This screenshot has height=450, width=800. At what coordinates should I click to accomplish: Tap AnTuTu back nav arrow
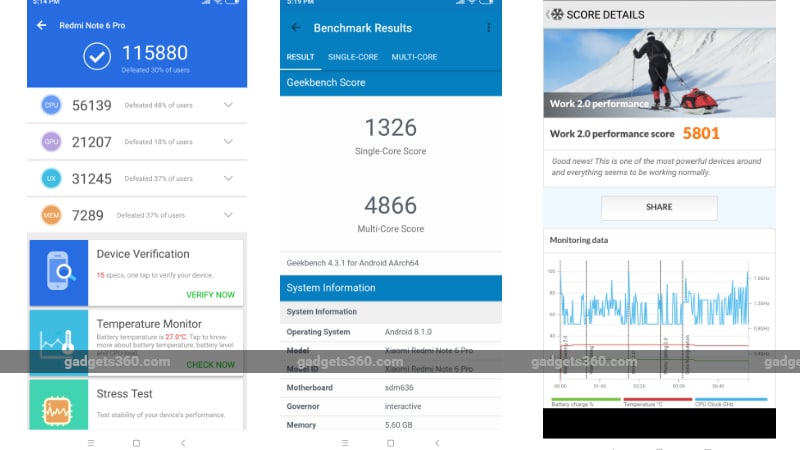pyautogui.click(x=183, y=443)
